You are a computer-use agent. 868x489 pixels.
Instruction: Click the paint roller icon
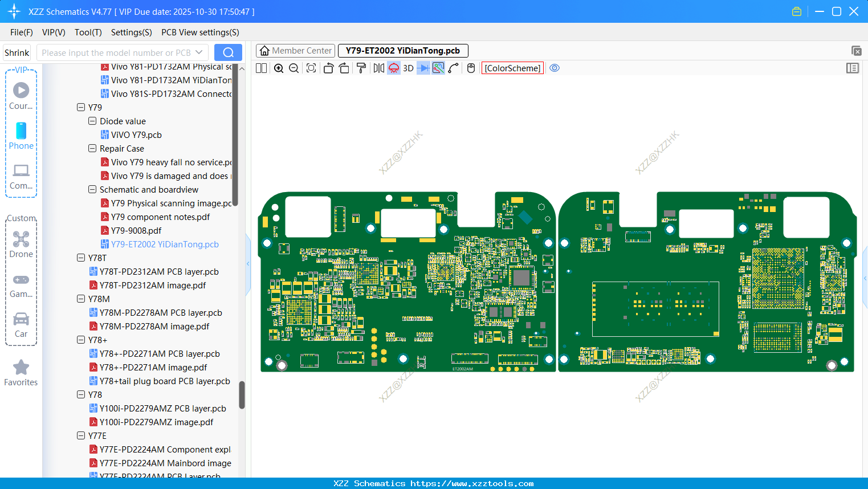[x=361, y=68]
